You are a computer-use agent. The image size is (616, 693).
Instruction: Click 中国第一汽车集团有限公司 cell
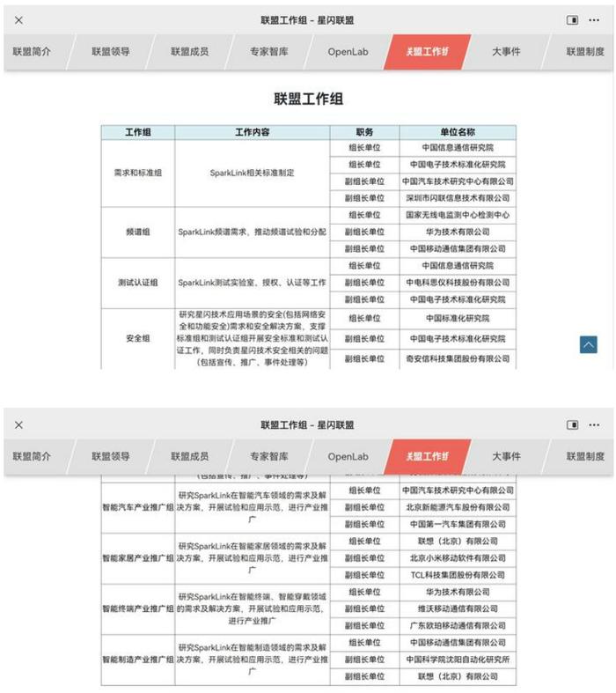tap(458, 524)
